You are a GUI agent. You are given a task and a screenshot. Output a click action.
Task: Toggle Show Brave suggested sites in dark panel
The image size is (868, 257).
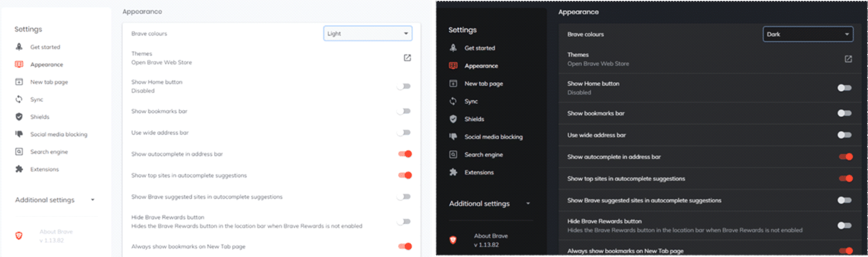[x=844, y=200]
